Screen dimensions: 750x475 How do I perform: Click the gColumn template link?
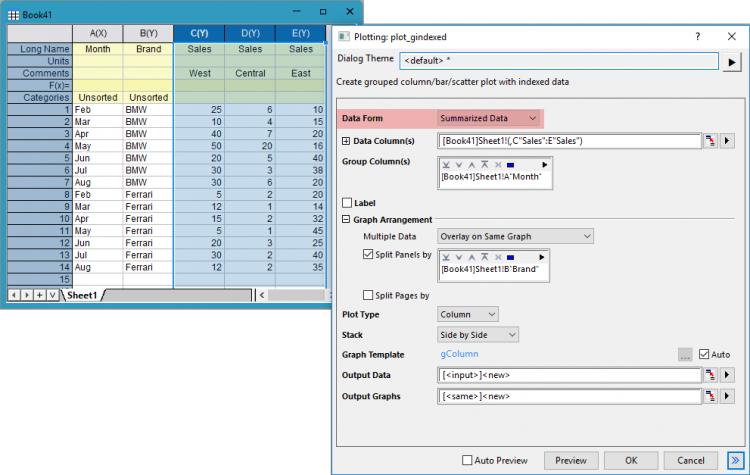[x=459, y=354]
